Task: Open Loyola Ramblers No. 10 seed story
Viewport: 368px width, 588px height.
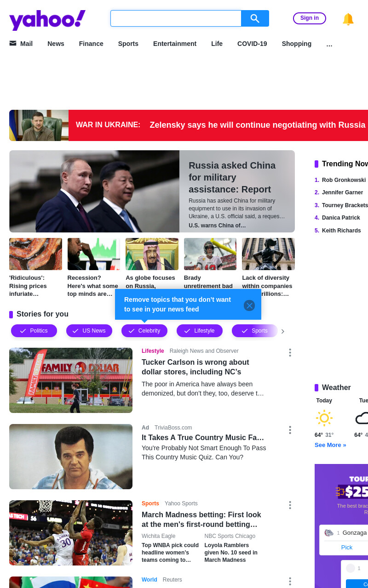Action: tap(231, 553)
